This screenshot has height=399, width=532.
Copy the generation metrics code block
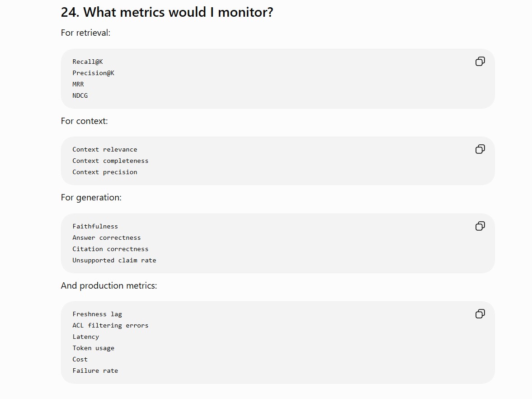[480, 226]
